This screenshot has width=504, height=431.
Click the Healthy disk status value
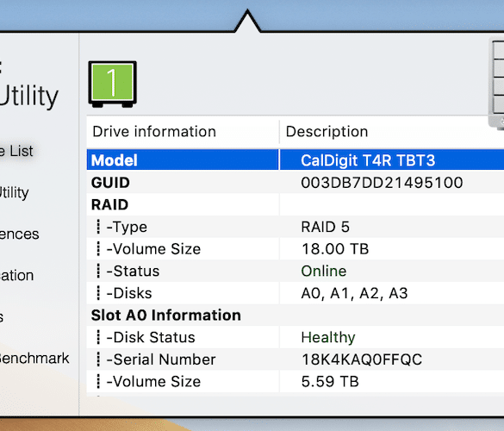pos(328,338)
